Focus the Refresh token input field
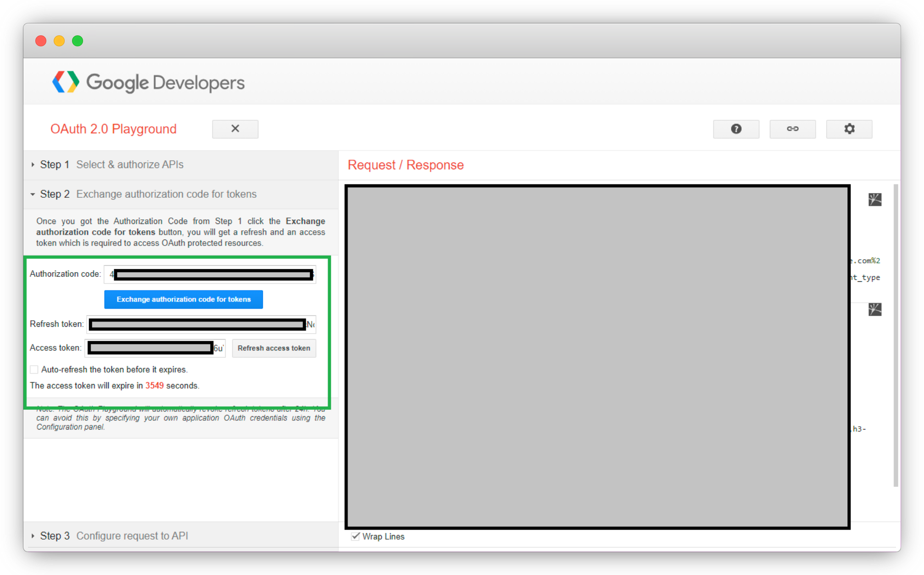Viewport: 924px width, 575px height. 201,324
